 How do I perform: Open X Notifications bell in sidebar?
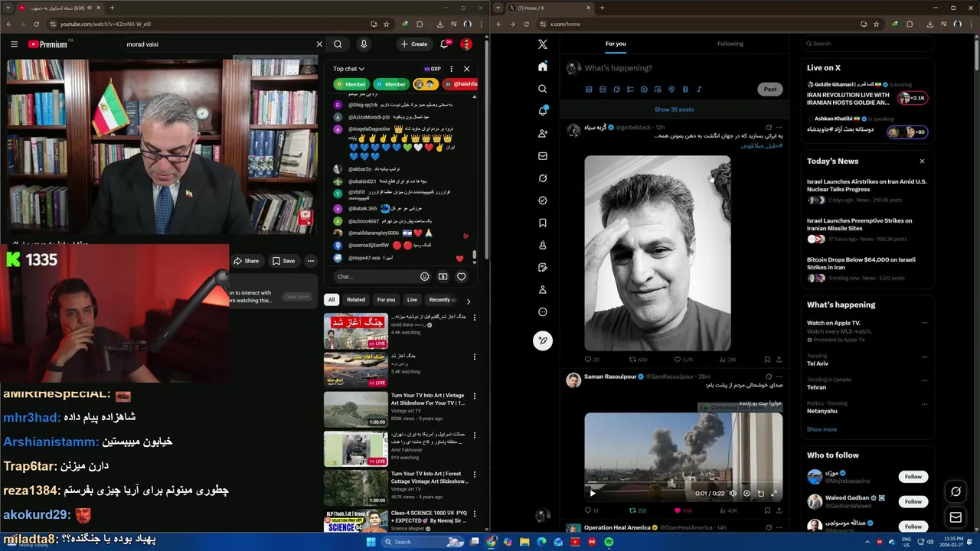543,111
